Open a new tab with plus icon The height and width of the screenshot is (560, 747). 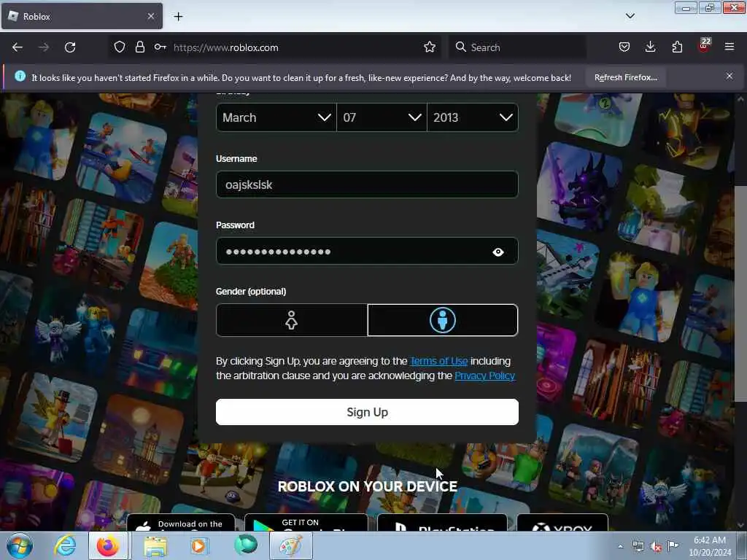pyautogui.click(x=178, y=17)
